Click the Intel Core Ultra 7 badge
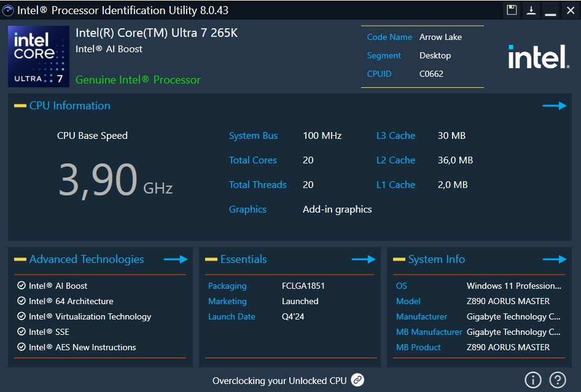 (x=39, y=56)
